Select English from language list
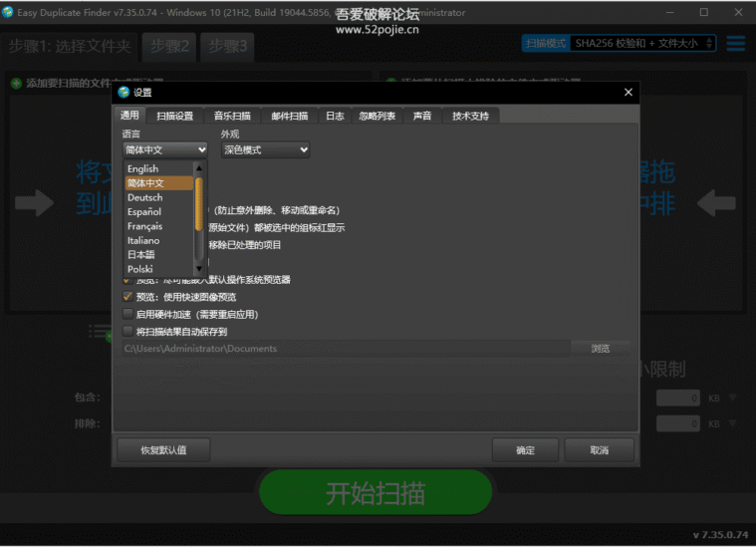This screenshot has height=548, width=756. (159, 168)
